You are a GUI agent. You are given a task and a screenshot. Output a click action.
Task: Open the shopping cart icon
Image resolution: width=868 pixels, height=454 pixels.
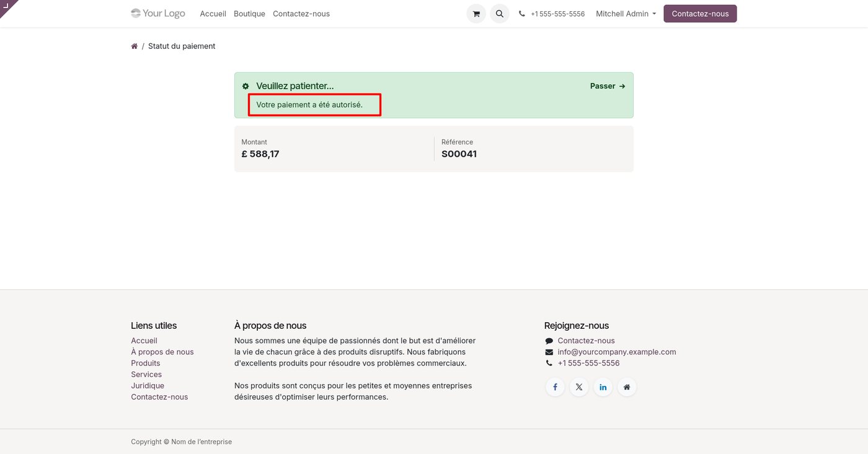(x=476, y=14)
